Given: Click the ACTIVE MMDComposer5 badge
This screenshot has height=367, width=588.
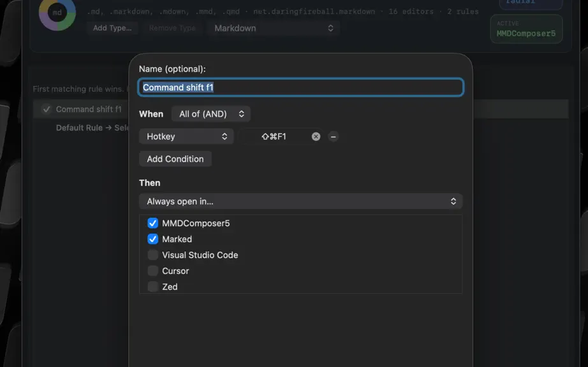Looking at the screenshot, I should coord(526,29).
